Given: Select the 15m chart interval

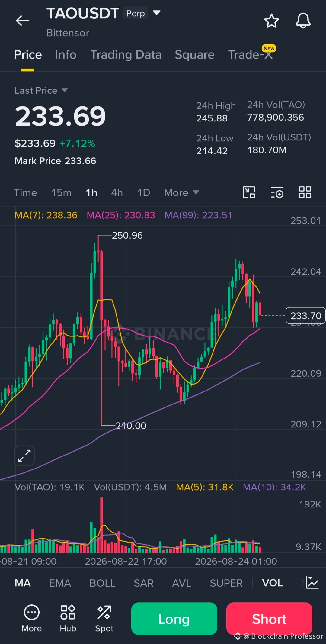Looking at the screenshot, I should (x=61, y=193).
